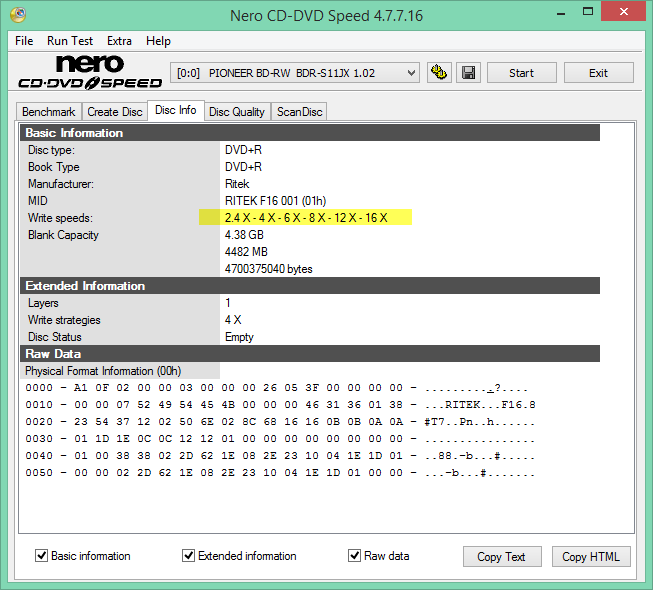Click the raw data row starting 0030
The width and height of the screenshot is (653, 590).
(x=280, y=439)
